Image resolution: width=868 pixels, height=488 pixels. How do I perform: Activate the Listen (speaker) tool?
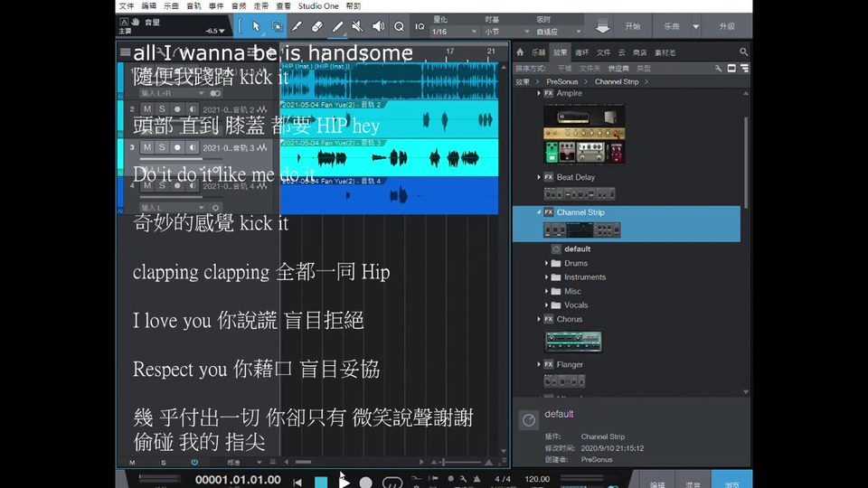click(378, 26)
